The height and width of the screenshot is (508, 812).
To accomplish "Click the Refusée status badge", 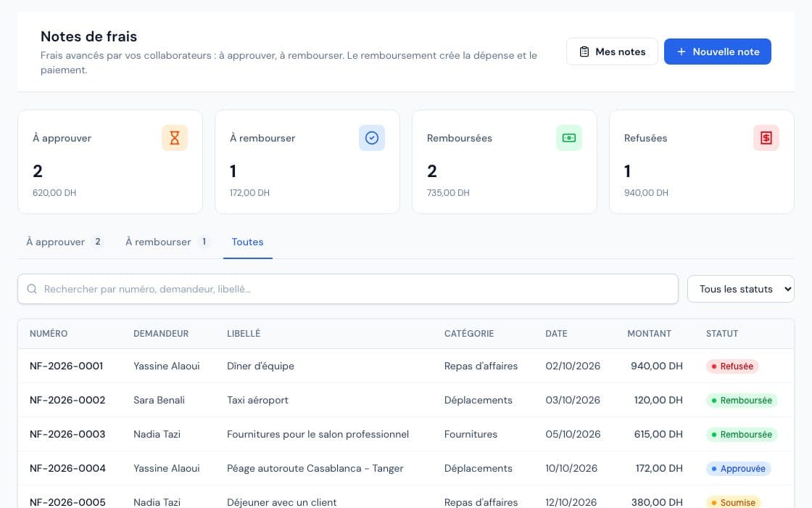I will tap(732, 366).
